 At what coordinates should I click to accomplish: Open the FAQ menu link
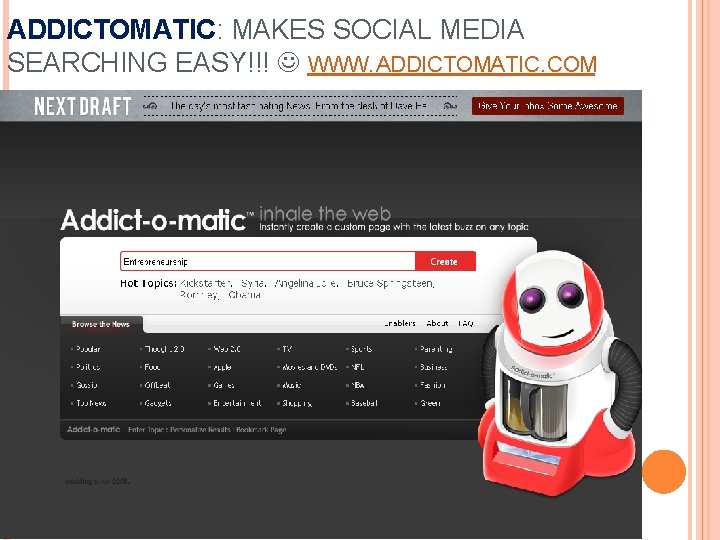click(466, 323)
